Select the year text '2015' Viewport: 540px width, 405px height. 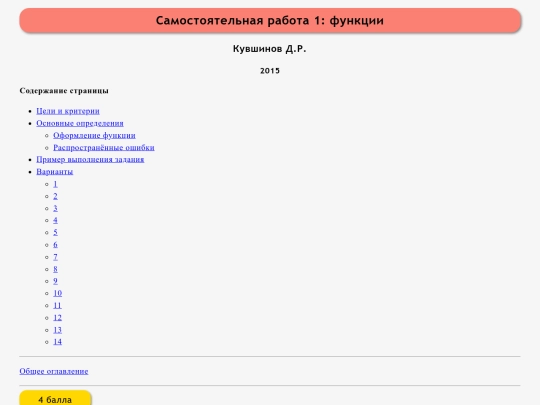[x=270, y=71]
